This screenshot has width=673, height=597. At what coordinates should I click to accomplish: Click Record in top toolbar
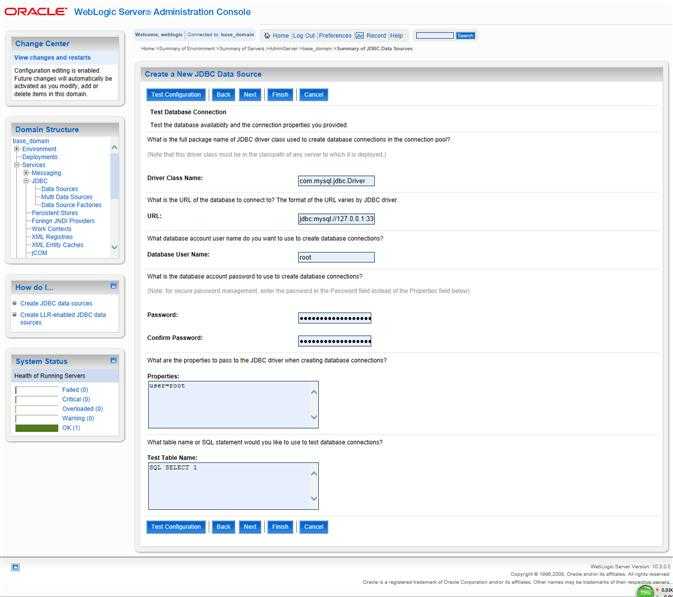point(376,36)
